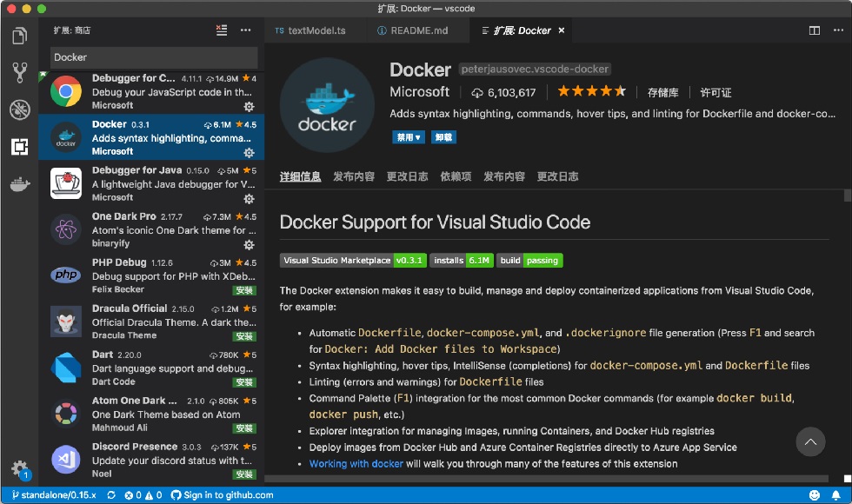Click the Manage gear icon at bottom left
This screenshot has height=504, width=852.
tap(19, 468)
